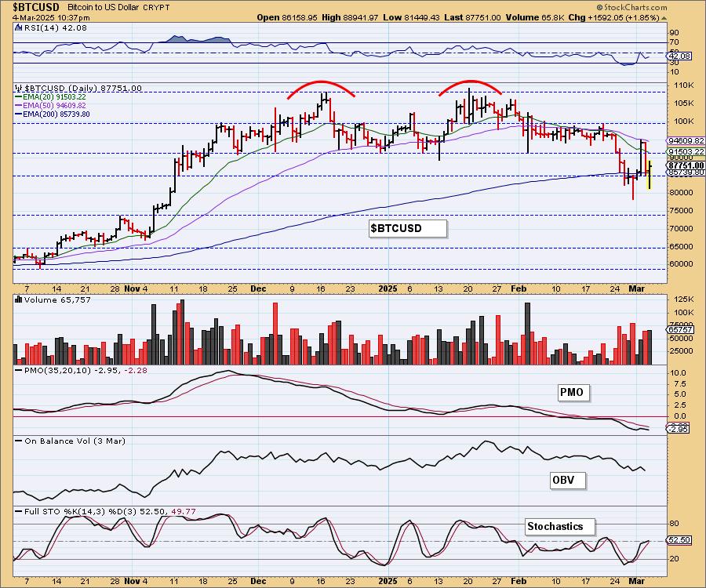Viewport: 706px width, 588px height.
Task: Click the PMO(35,20,10) panel label
Action: point(86,370)
